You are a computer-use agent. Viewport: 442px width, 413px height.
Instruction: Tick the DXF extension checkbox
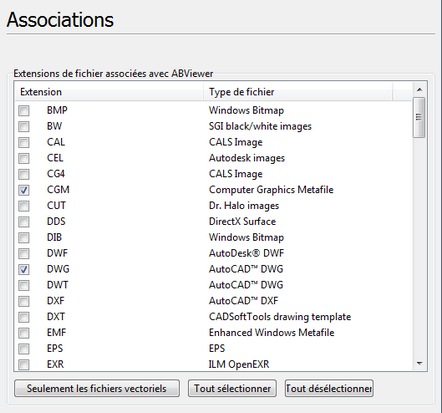[24, 301]
